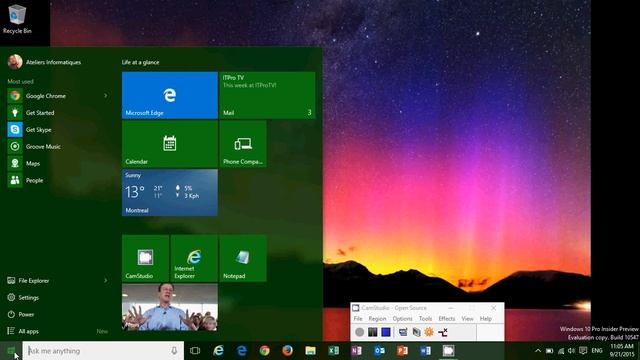Click the network tray icon
Viewport: 640px width, 360px height.
pyautogui.click(x=561, y=351)
